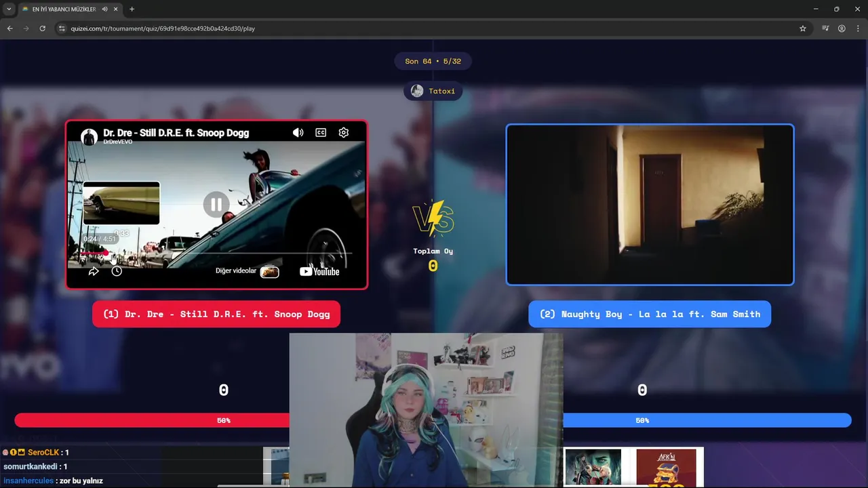Click the 0:24 / 4:51 time display
Viewport: 868px width, 488px height.
pyautogui.click(x=100, y=239)
